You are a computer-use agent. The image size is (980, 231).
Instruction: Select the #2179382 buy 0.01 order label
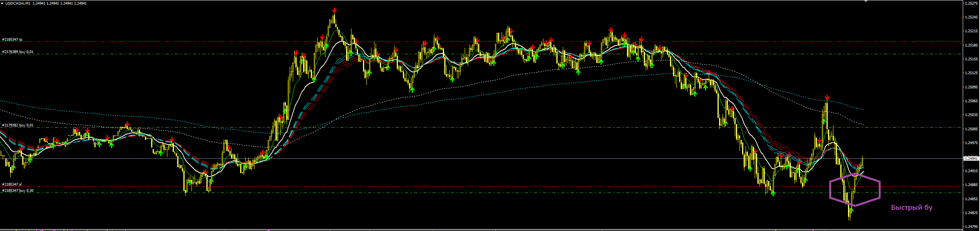(18, 125)
